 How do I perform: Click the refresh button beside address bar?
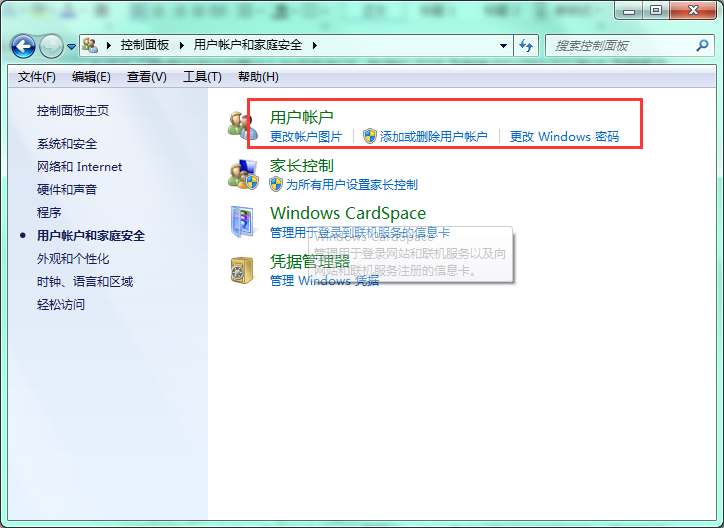click(x=526, y=46)
